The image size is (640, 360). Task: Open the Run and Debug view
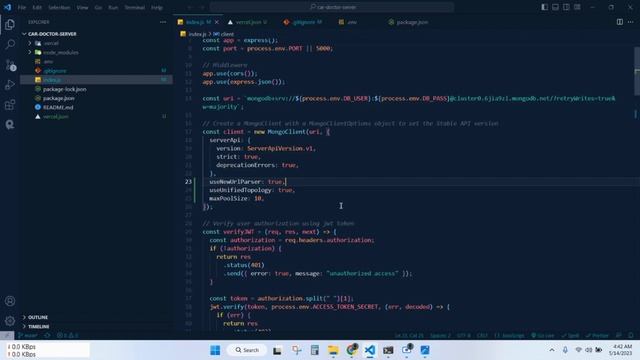[10, 84]
